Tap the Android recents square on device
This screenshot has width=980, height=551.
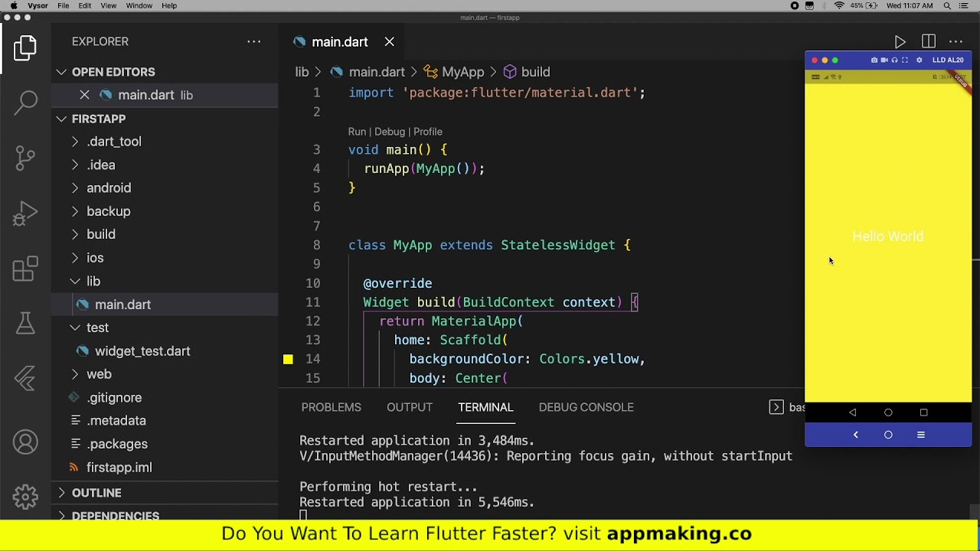(924, 412)
